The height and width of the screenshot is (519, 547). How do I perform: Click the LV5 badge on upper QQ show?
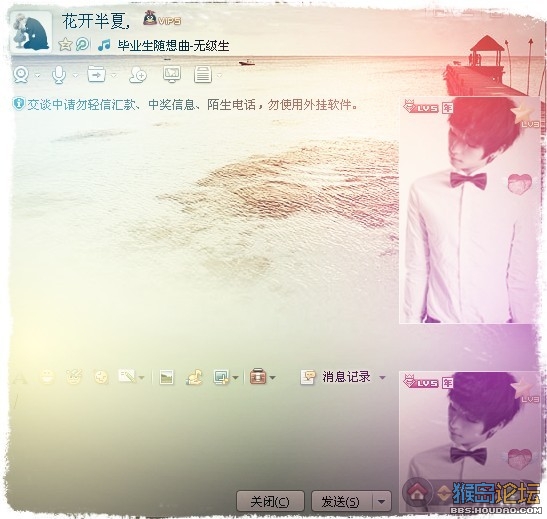pos(421,107)
